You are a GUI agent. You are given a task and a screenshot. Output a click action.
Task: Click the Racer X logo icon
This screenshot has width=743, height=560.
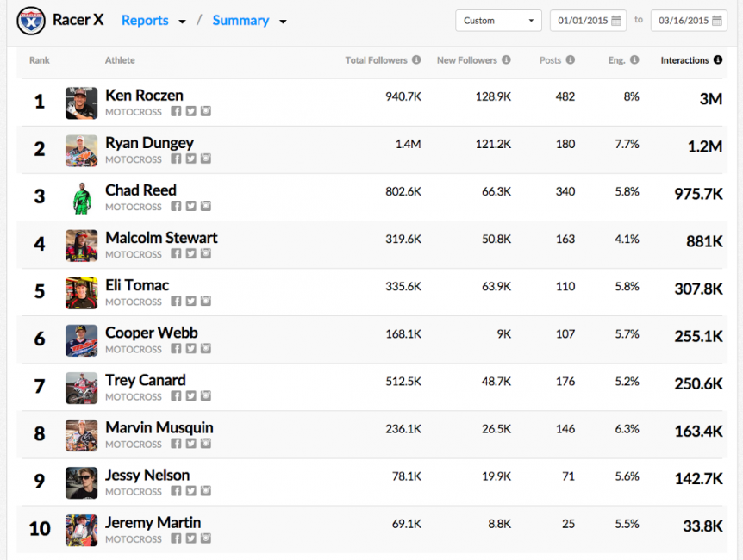pyautogui.click(x=30, y=20)
